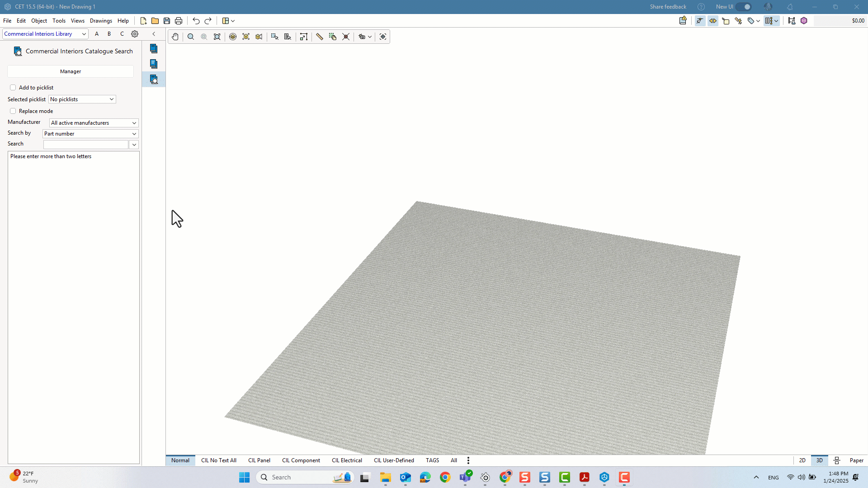Screen dimensions: 868x488
Task: Open the Search by Part number dropdown
Action: coord(90,134)
